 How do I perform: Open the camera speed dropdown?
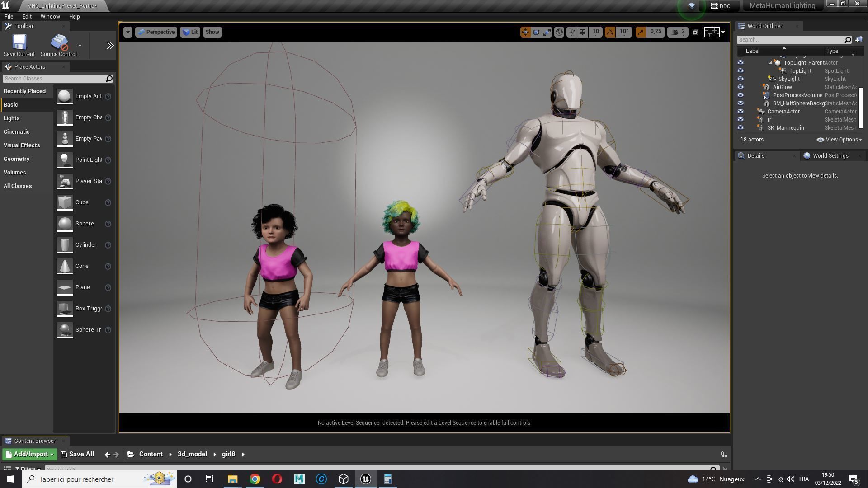click(x=677, y=32)
